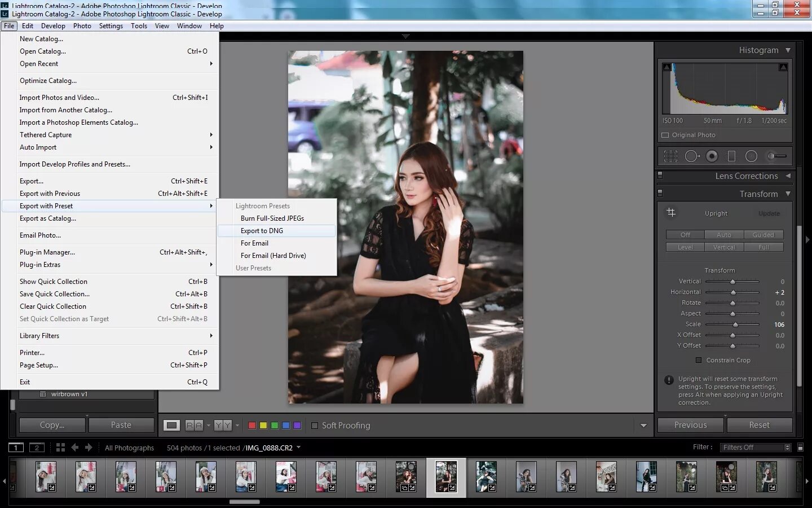
Task: Select the Adjustment Brush tool
Action: pyautogui.click(x=776, y=156)
